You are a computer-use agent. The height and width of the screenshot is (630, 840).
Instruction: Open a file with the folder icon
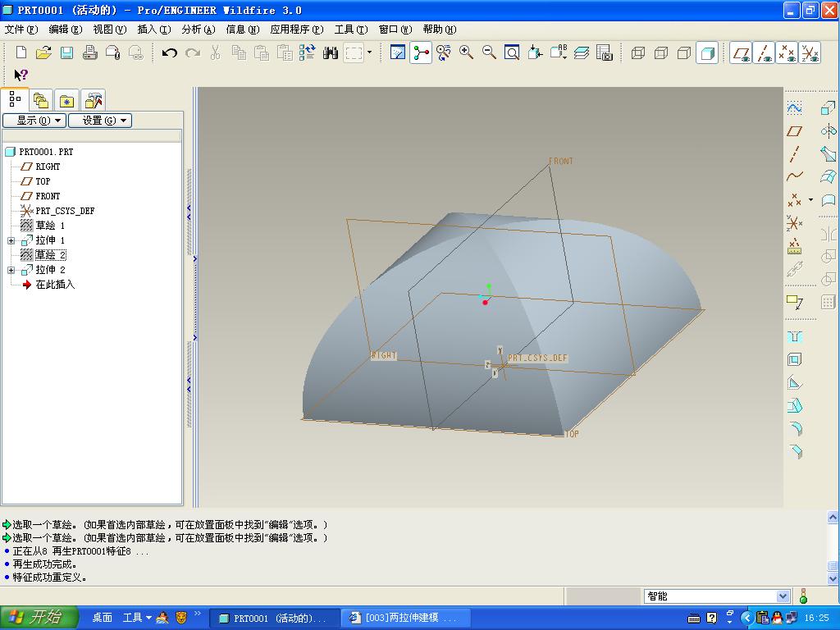point(44,52)
